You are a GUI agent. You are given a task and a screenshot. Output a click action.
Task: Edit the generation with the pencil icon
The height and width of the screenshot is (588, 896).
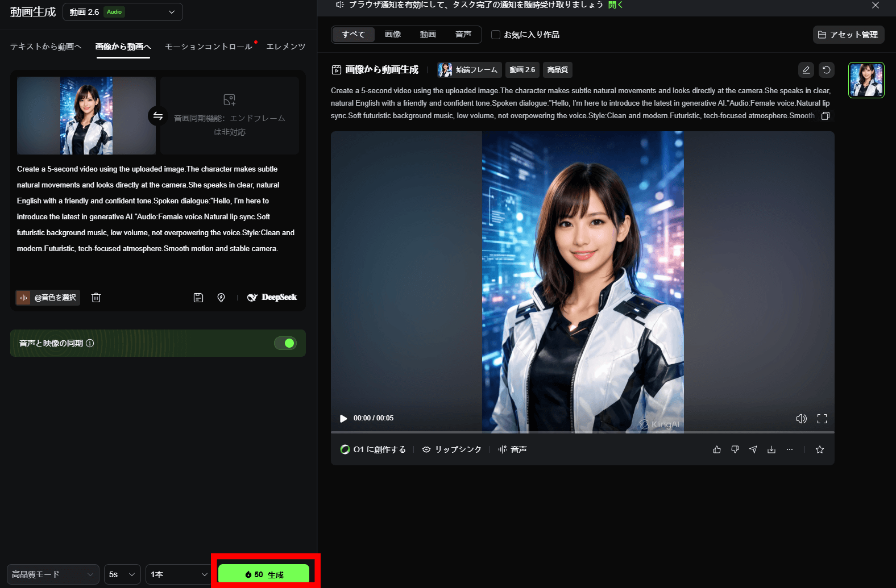click(806, 70)
